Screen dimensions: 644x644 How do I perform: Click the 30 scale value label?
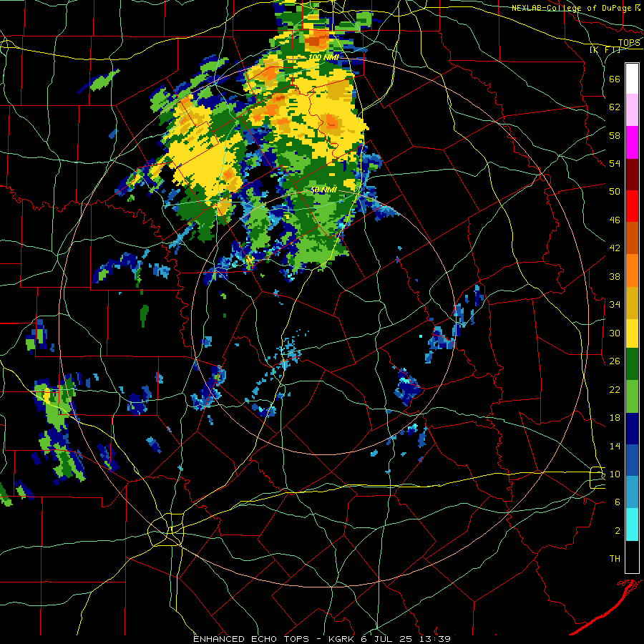click(615, 333)
